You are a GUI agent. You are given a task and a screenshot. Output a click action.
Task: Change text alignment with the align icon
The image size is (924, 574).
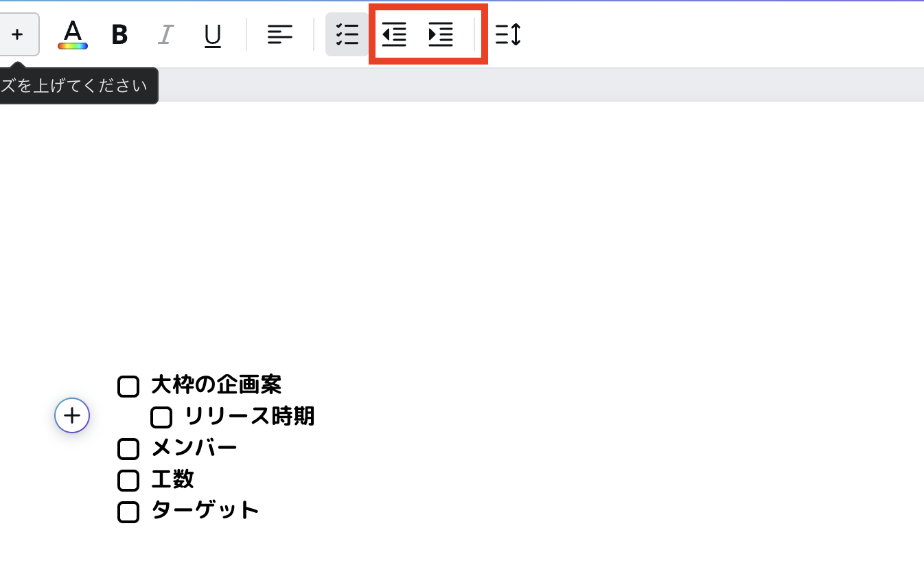tap(280, 34)
